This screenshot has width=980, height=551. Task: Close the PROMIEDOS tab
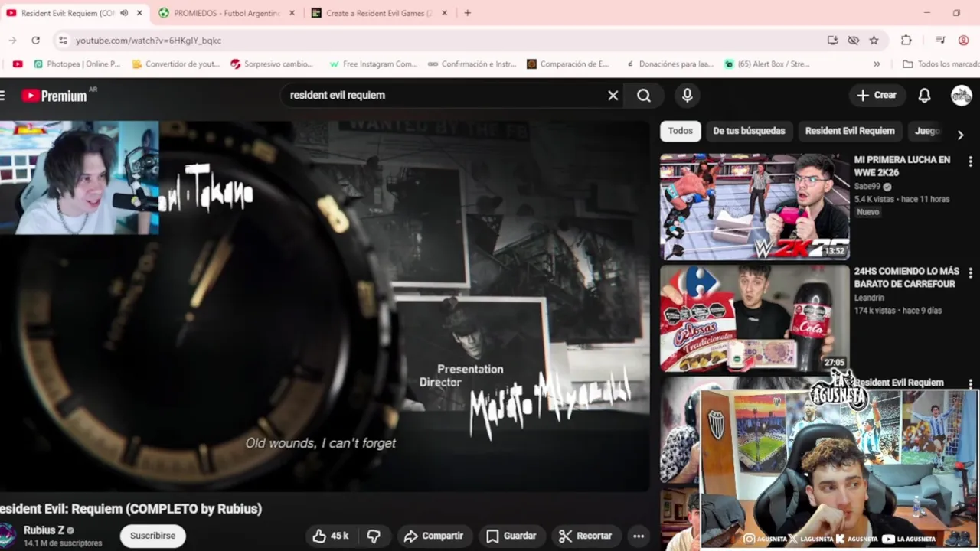coord(292,13)
